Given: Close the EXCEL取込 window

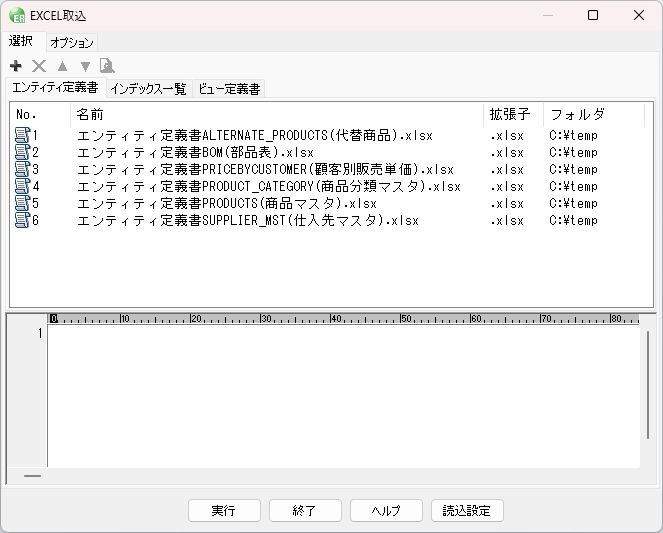Looking at the screenshot, I should pos(639,15).
